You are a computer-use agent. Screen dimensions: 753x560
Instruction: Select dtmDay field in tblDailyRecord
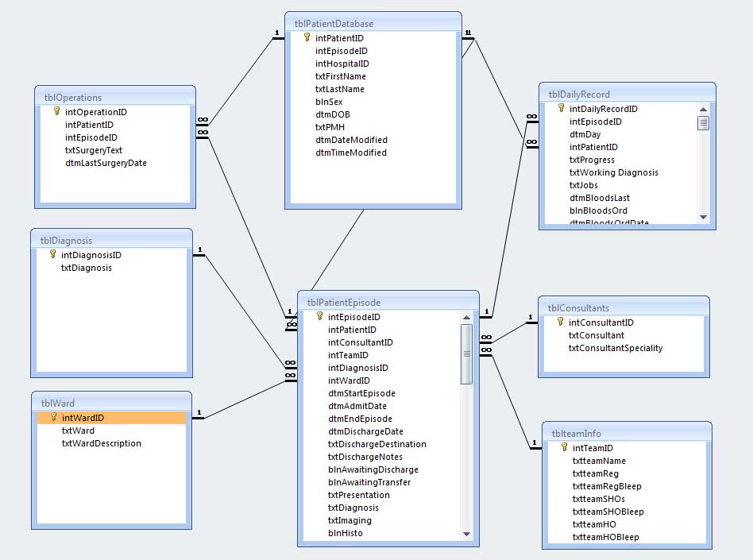tap(585, 134)
